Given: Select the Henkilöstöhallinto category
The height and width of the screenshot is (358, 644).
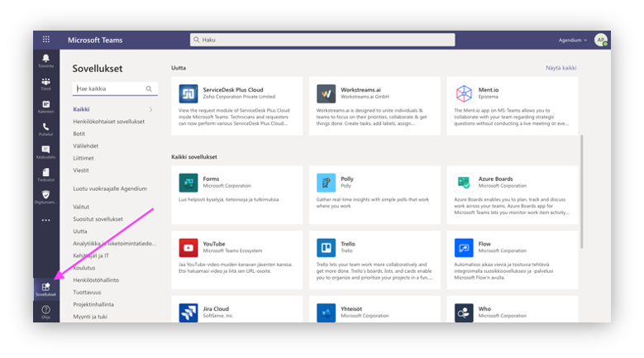Looking at the screenshot, I should coord(96,280).
